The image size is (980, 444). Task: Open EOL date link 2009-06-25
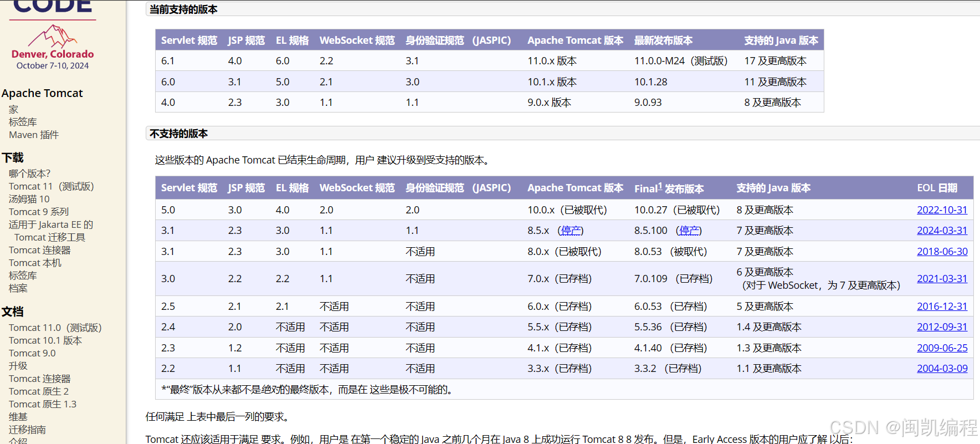pos(942,348)
